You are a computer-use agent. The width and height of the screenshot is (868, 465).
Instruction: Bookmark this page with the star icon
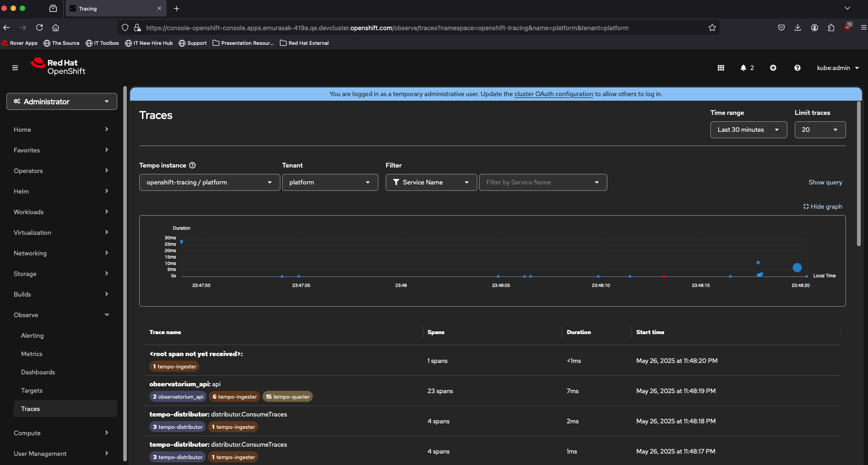712,28
